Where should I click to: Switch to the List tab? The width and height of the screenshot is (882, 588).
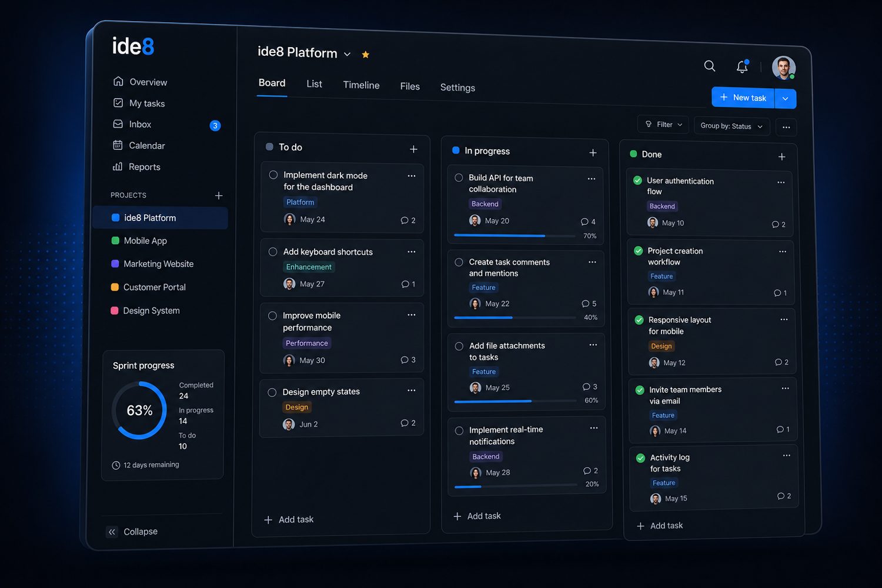(314, 84)
